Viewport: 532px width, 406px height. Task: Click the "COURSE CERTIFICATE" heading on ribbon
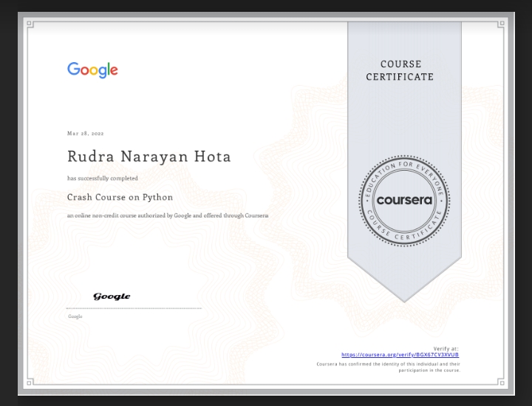coord(400,71)
